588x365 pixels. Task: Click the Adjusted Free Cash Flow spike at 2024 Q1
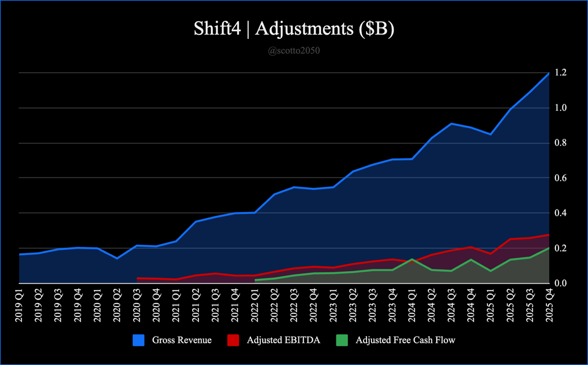click(x=411, y=259)
